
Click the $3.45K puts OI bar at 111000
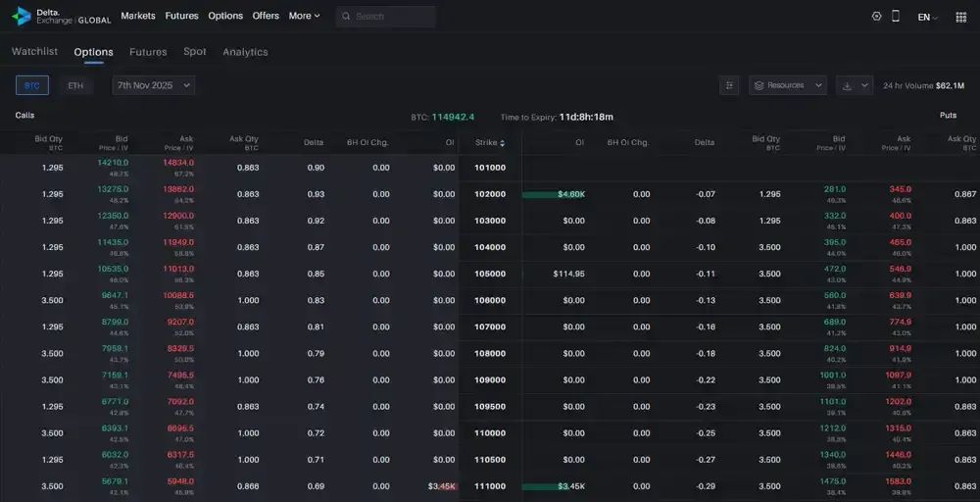click(x=554, y=486)
